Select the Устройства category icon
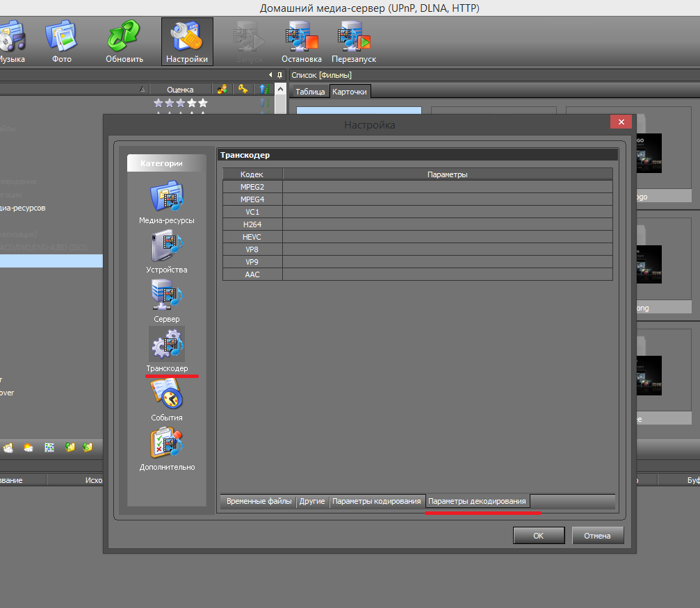Screen dimensions: 700x608 166,248
